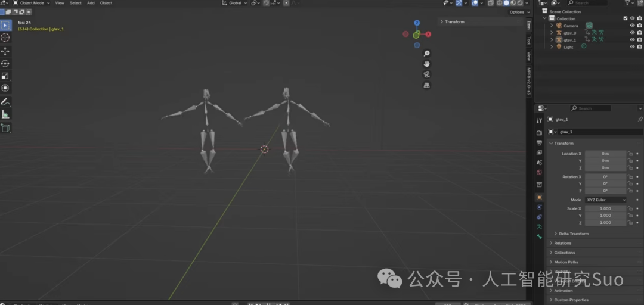Viewport: 644px width, 305px height.
Task: Activate the 3D Cursor tool
Action: pyautogui.click(x=5, y=38)
